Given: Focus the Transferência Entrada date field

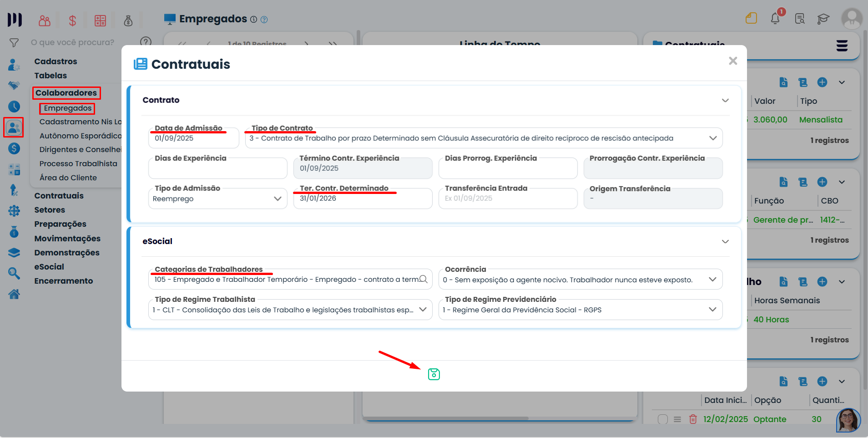Looking at the screenshot, I should point(508,199).
